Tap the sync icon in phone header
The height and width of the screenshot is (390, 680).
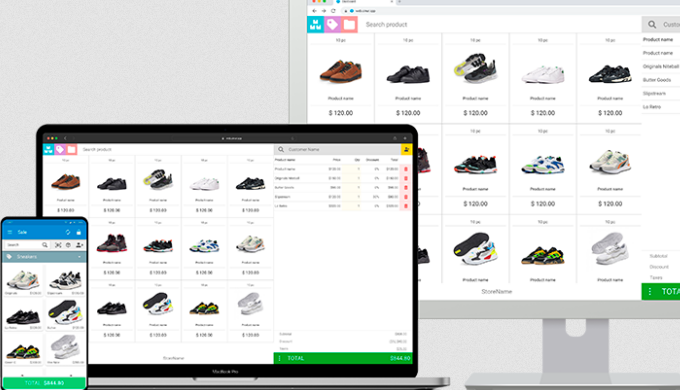click(68, 232)
